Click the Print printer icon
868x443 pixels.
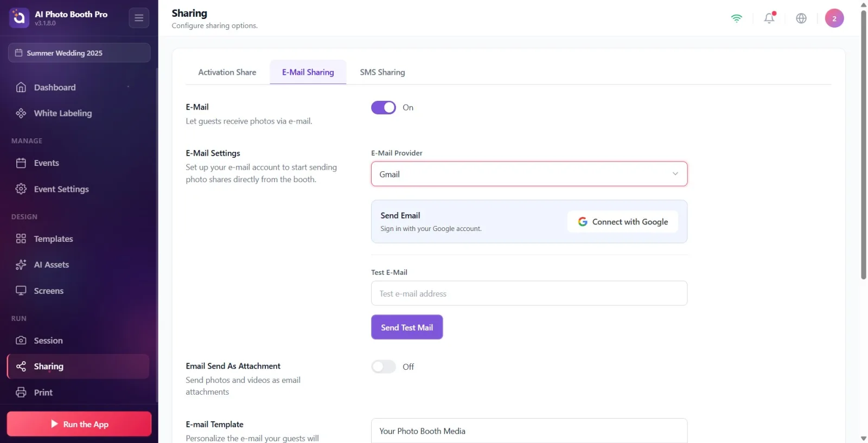(21, 393)
